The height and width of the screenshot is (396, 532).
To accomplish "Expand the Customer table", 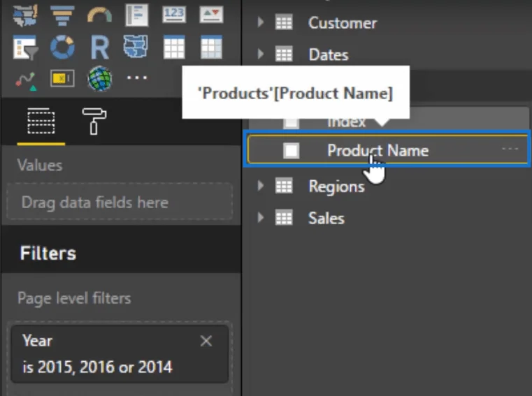I will click(x=261, y=22).
